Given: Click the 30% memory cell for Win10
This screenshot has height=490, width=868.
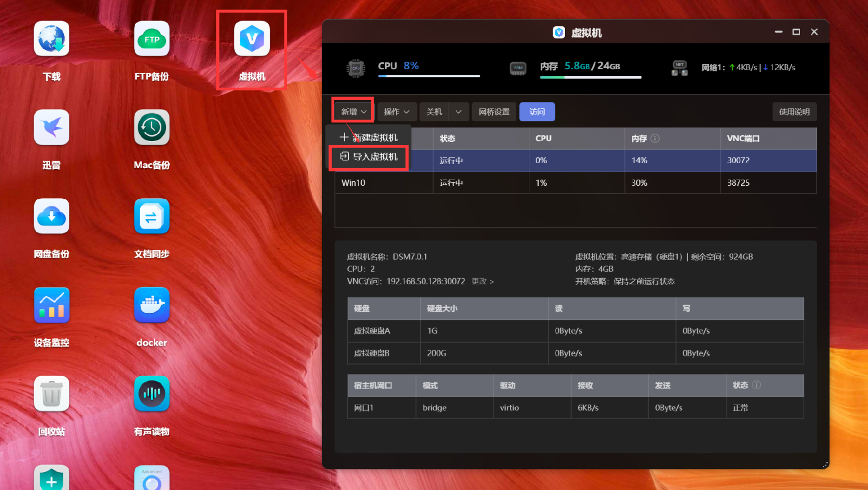Looking at the screenshot, I should click(673, 183).
